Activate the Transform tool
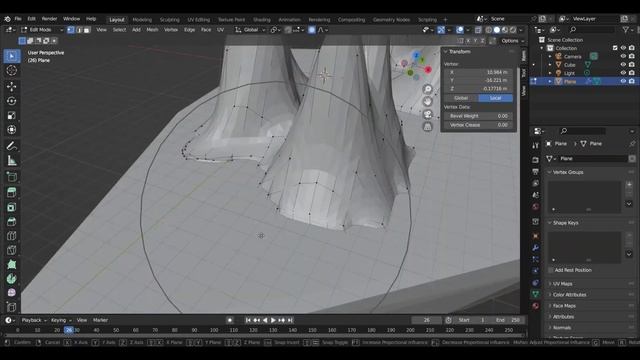Viewport: 640px width, 360px height. [12, 130]
